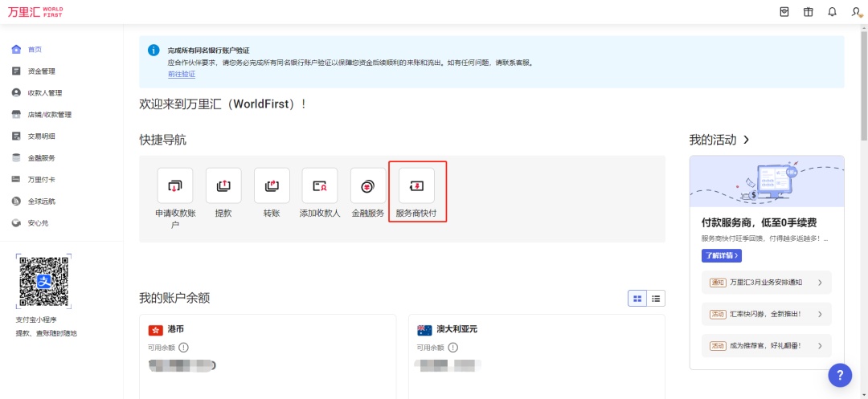Open the 成为推荐官，好礼翻番 activity
Screen dimensions: 868x399
point(766,346)
